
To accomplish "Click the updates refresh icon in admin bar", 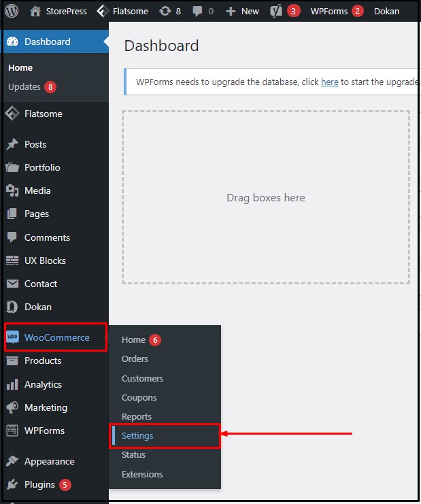I will pyautogui.click(x=165, y=11).
